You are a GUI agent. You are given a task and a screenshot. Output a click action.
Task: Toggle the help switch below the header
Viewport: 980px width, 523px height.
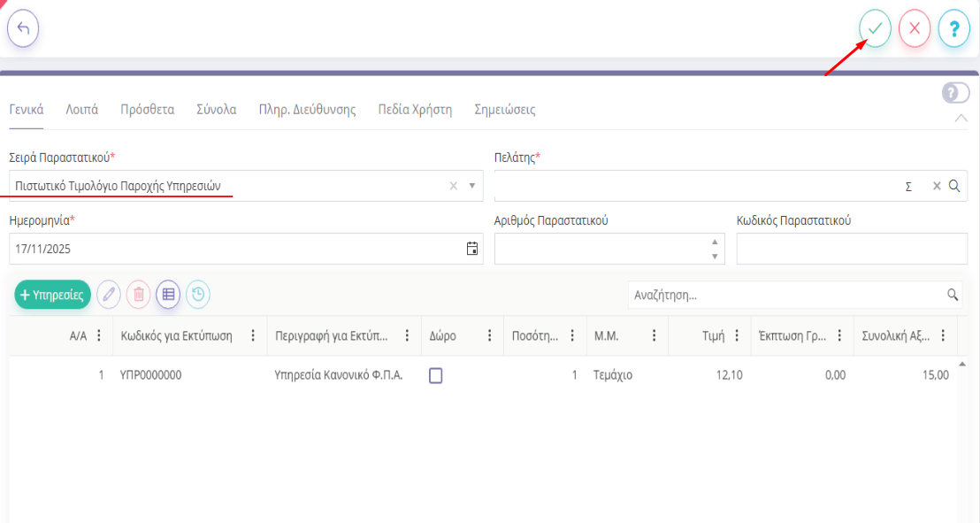click(956, 93)
